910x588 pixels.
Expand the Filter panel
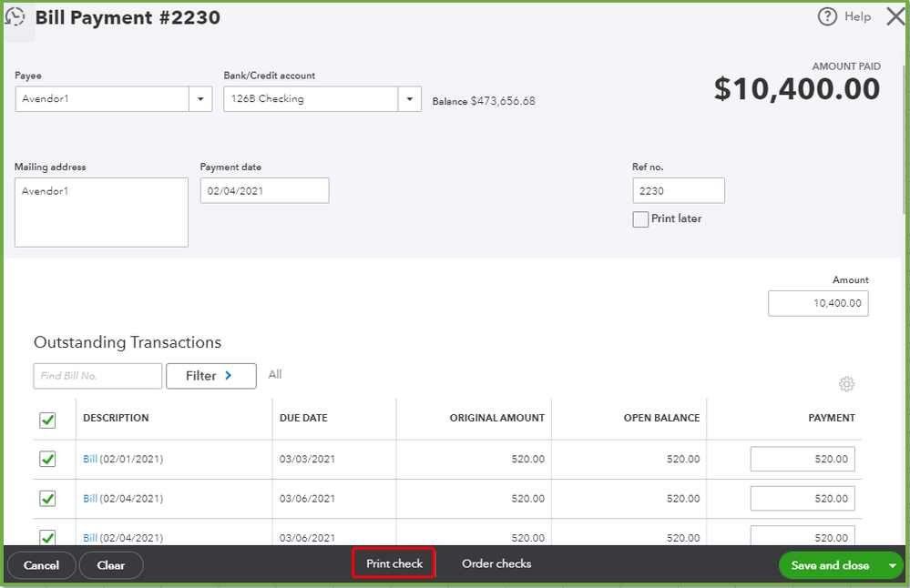tap(210, 376)
